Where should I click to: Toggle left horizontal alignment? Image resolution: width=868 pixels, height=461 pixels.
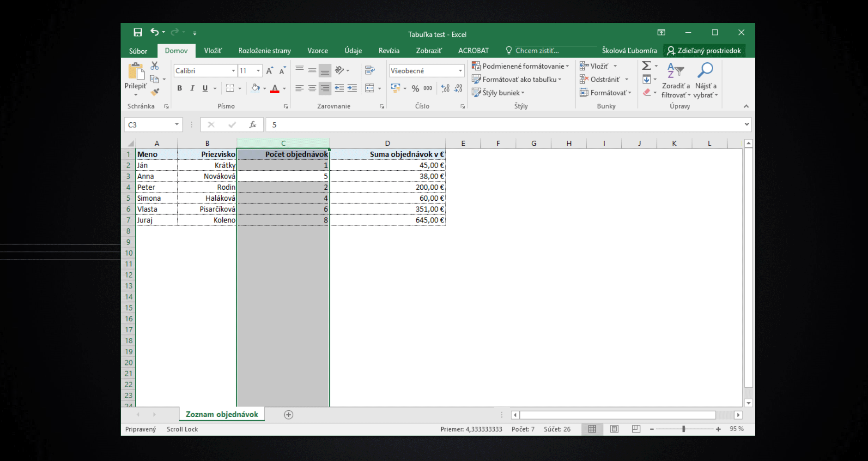coord(299,88)
